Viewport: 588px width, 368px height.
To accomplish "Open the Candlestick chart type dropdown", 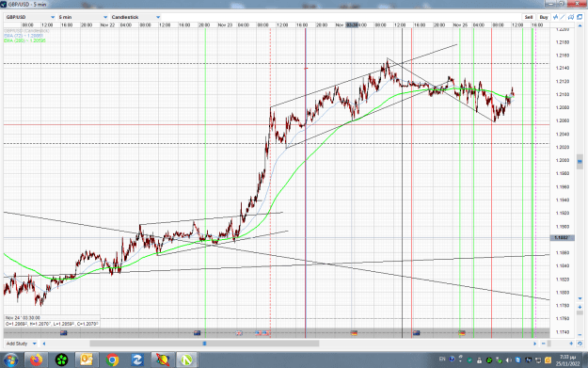I will [x=135, y=17].
